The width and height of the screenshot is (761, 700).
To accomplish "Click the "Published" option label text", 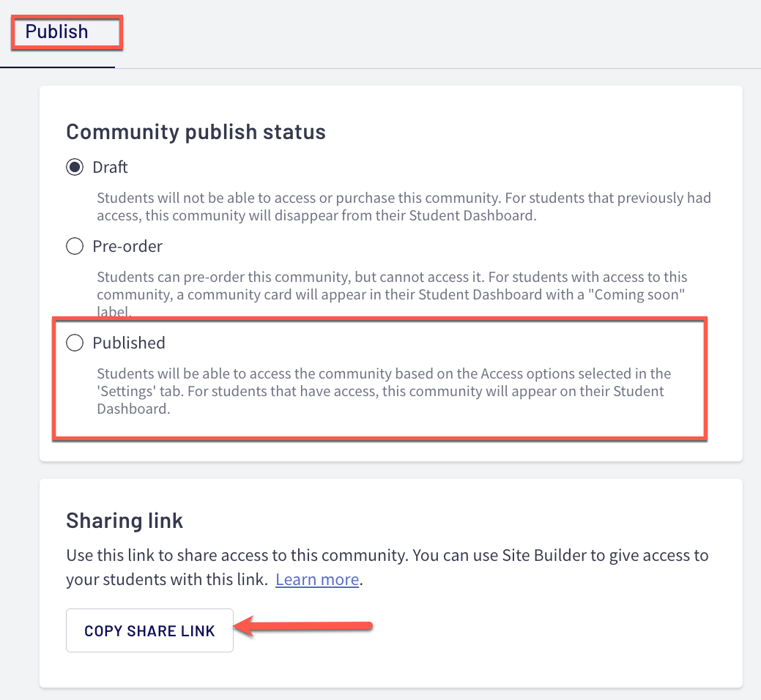I will coord(129,343).
